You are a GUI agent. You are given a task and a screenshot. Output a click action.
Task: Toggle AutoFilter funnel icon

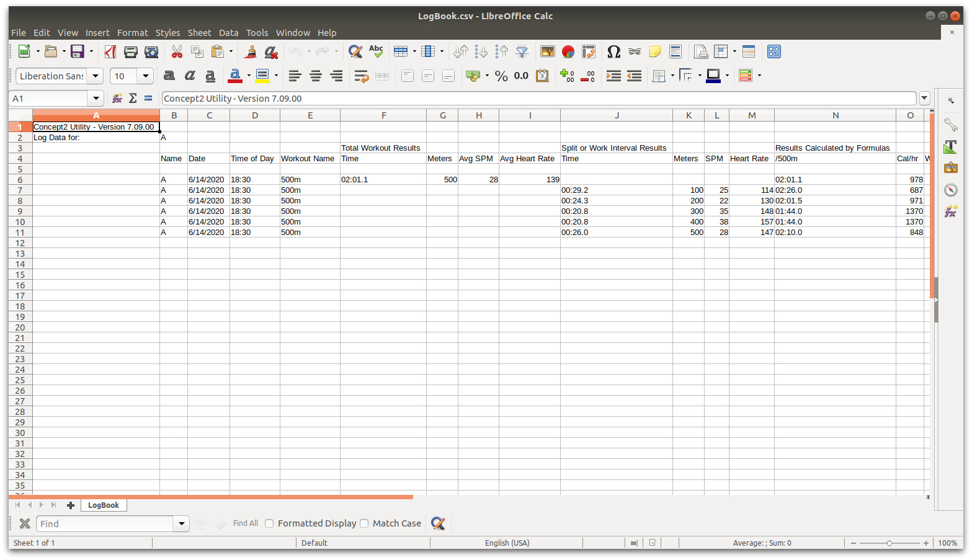click(522, 51)
